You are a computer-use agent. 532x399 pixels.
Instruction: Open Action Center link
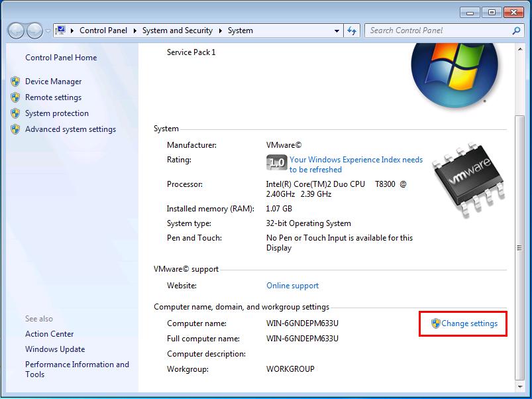[x=49, y=334]
